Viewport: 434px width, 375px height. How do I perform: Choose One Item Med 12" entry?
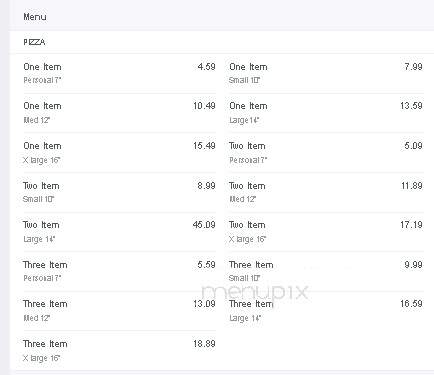coord(119,113)
